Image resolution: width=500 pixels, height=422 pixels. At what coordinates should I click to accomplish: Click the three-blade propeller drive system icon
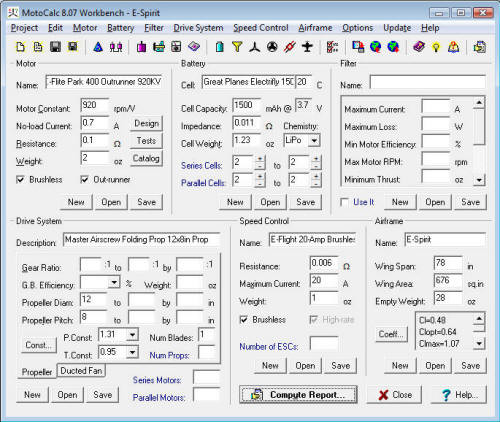tap(255, 47)
